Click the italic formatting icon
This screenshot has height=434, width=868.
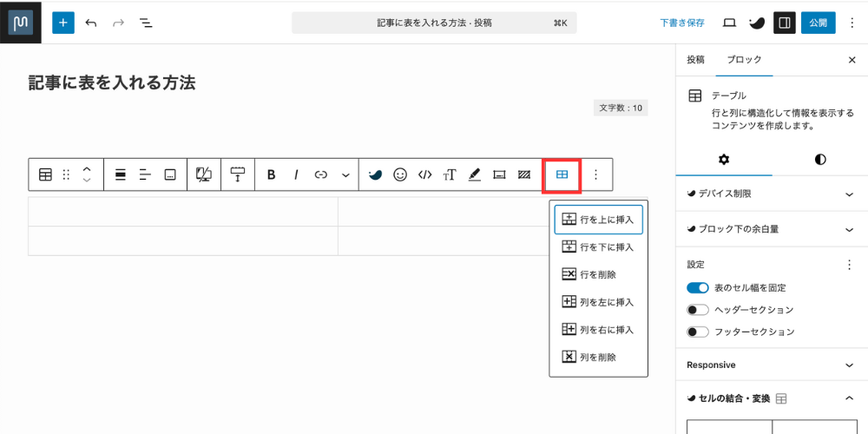[296, 174]
